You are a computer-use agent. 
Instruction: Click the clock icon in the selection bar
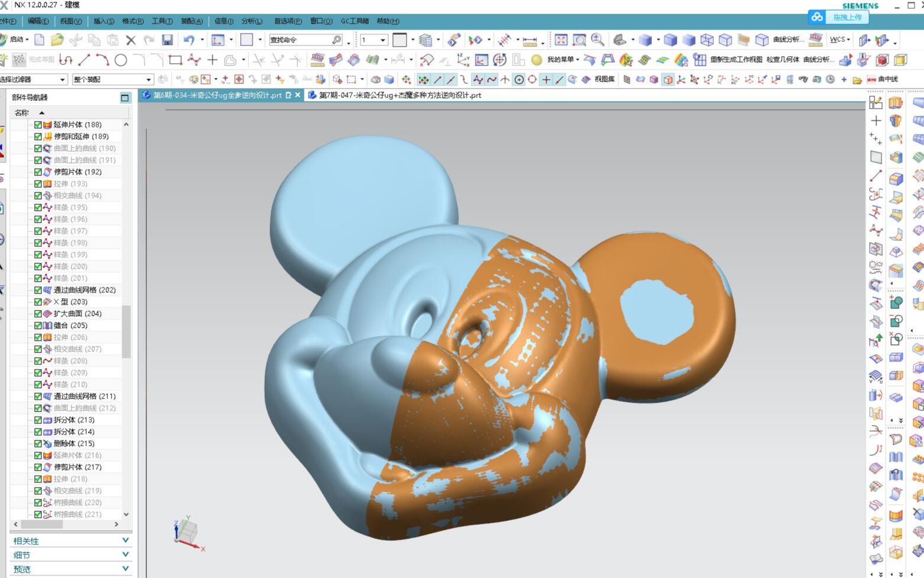pyautogui.click(x=830, y=79)
